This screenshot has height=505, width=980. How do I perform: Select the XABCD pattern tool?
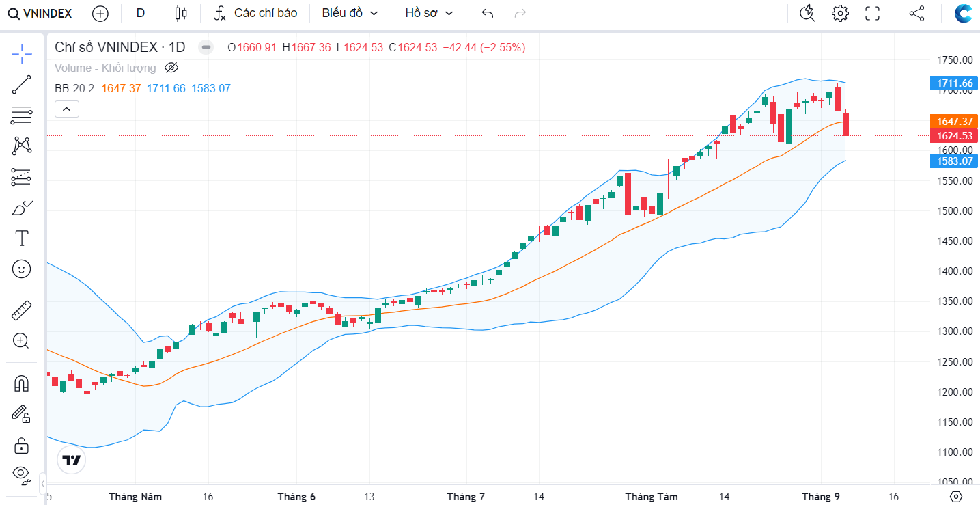pos(22,146)
